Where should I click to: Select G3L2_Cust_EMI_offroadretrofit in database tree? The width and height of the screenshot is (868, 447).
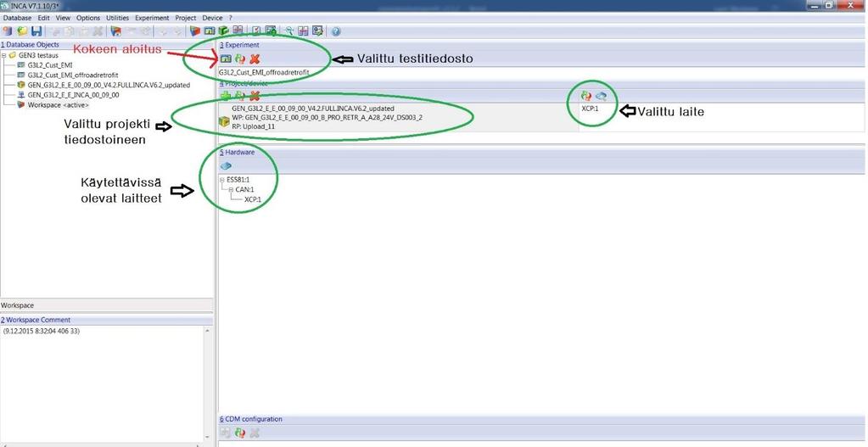tap(72, 75)
